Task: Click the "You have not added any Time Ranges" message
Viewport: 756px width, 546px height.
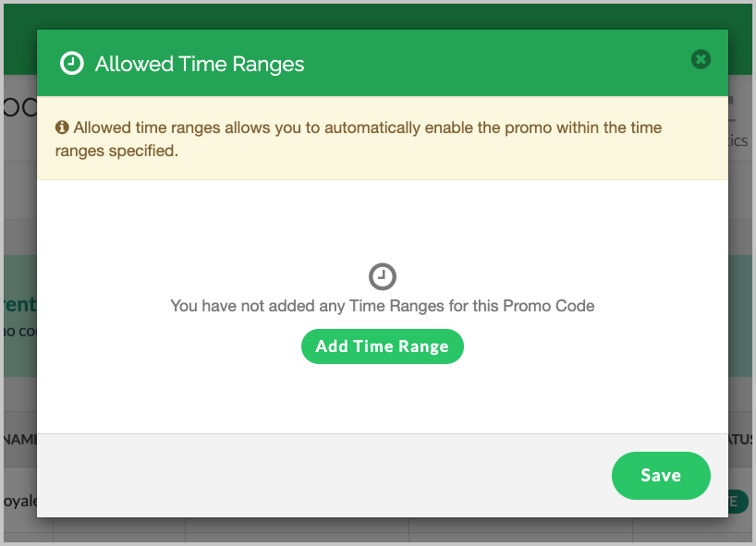Action: point(383,305)
